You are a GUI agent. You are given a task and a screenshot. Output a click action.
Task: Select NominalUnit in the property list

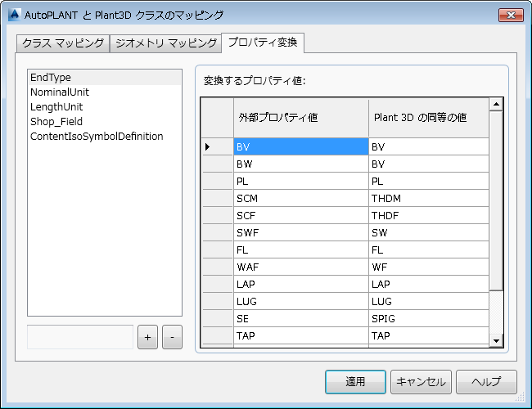[x=105, y=92]
